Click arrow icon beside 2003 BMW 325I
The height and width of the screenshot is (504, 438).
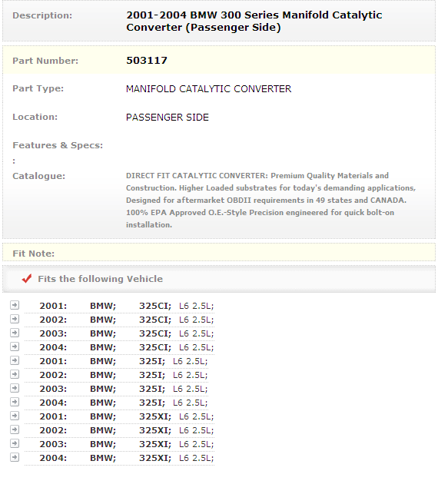click(15, 388)
